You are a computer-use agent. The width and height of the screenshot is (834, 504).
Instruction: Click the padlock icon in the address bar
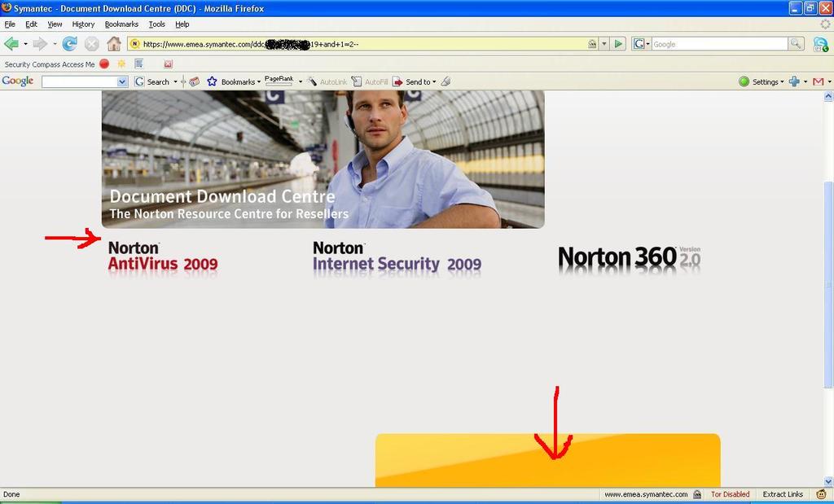(x=592, y=44)
